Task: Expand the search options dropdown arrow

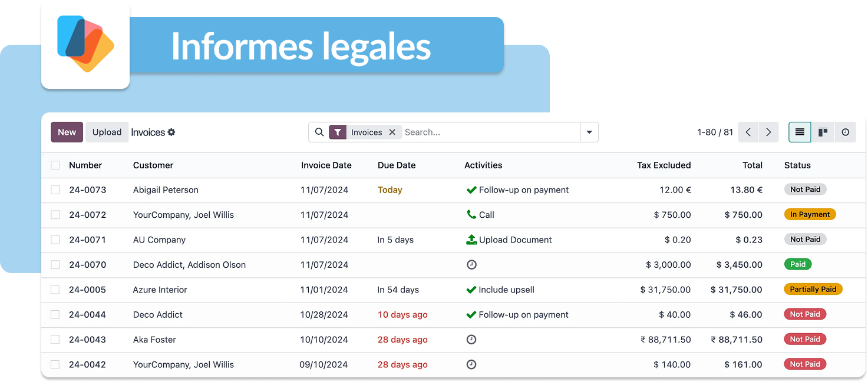Action: pos(589,132)
